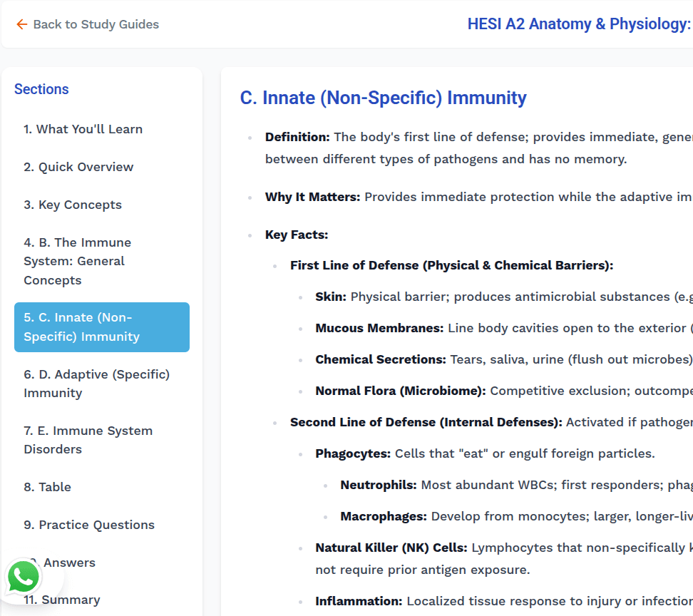The height and width of the screenshot is (616, 693).
Task: Click the WhatsApp chat icon
Action: (x=24, y=577)
